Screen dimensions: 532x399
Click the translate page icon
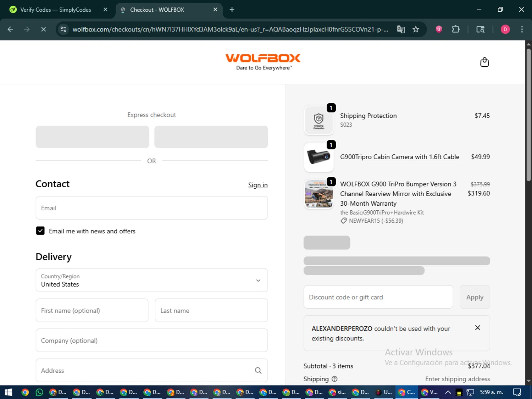pyautogui.click(x=401, y=29)
